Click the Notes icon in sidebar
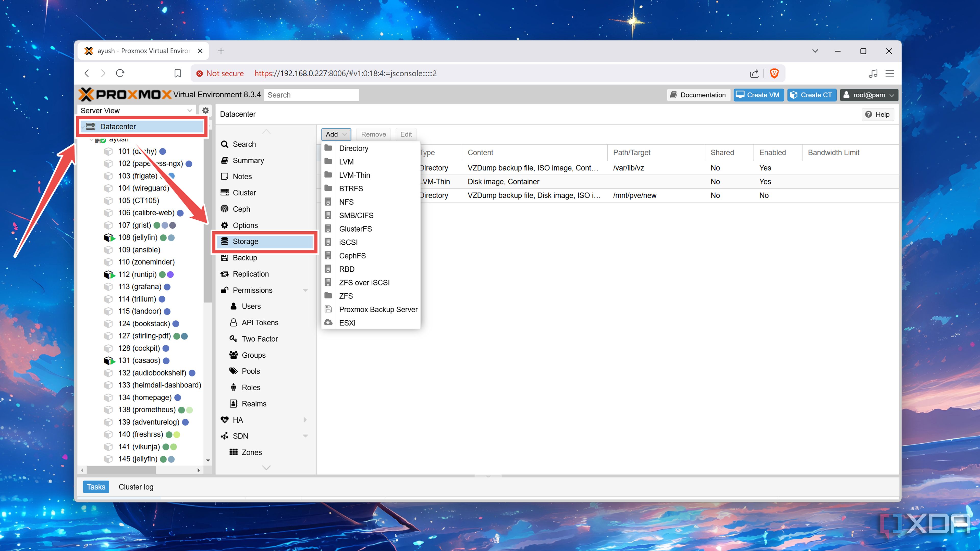Screen dimensions: 980x551 tap(225, 176)
